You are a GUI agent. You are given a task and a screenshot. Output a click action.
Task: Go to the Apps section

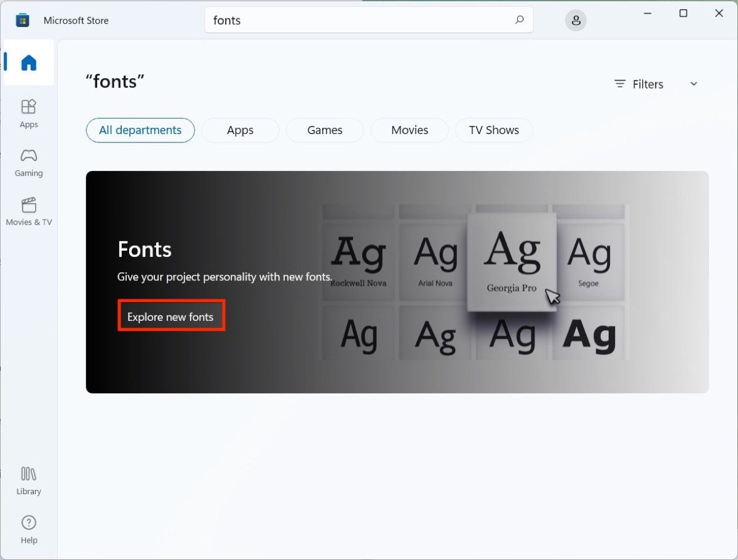(29, 114)
